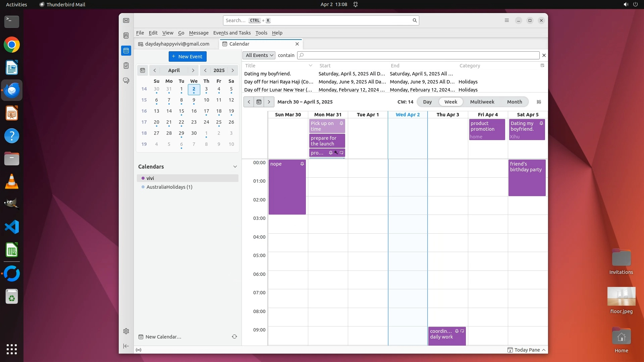Switch to the Month view

click(x=515, y=102)
